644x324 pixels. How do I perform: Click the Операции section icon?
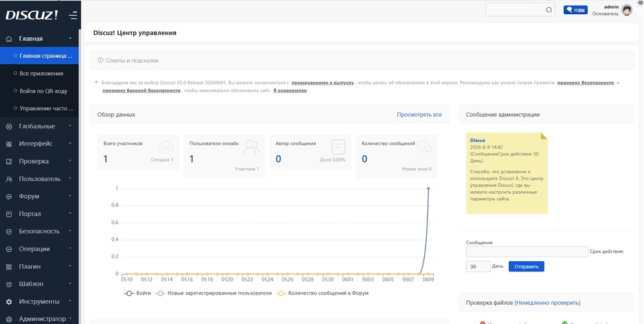tap(9, 249)
